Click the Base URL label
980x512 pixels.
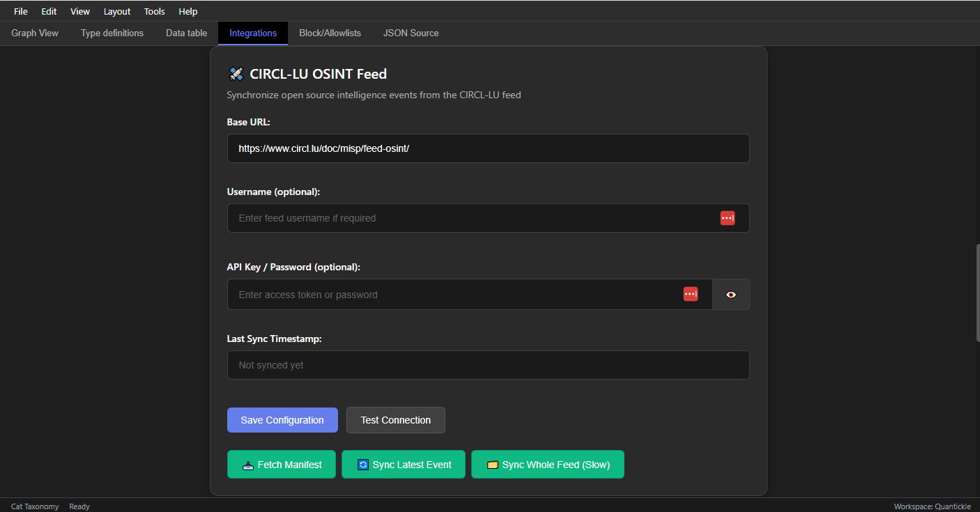point(248,122)
